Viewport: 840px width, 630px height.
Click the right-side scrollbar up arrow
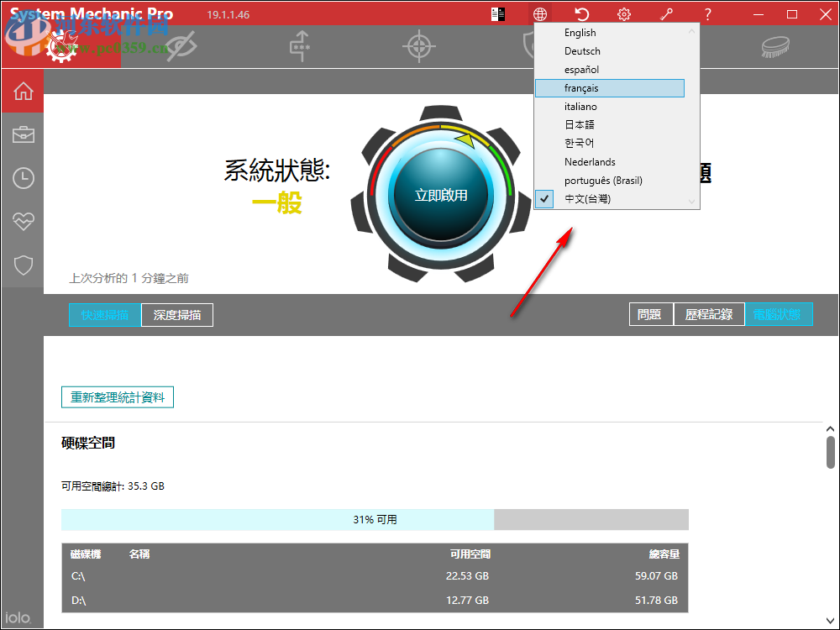(x=828, y=428)
